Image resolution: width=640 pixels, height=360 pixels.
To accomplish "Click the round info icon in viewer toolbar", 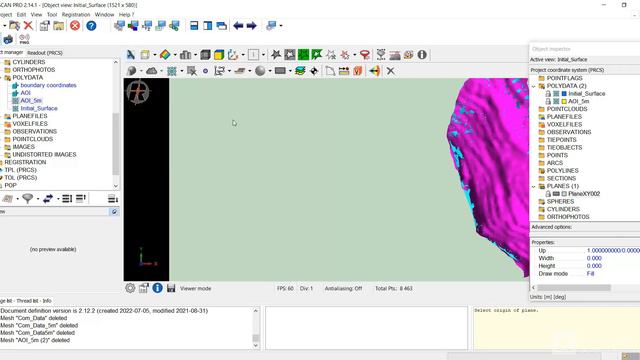I will point(422,55).
